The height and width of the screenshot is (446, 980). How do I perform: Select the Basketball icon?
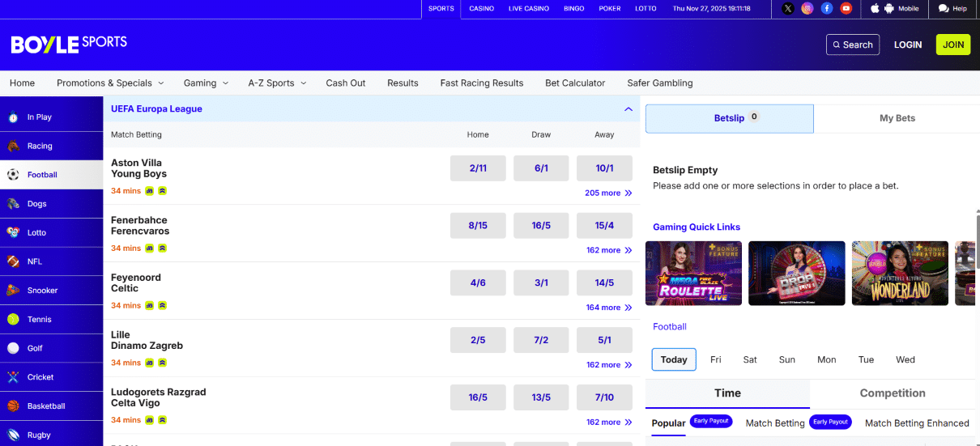point(13,406)
